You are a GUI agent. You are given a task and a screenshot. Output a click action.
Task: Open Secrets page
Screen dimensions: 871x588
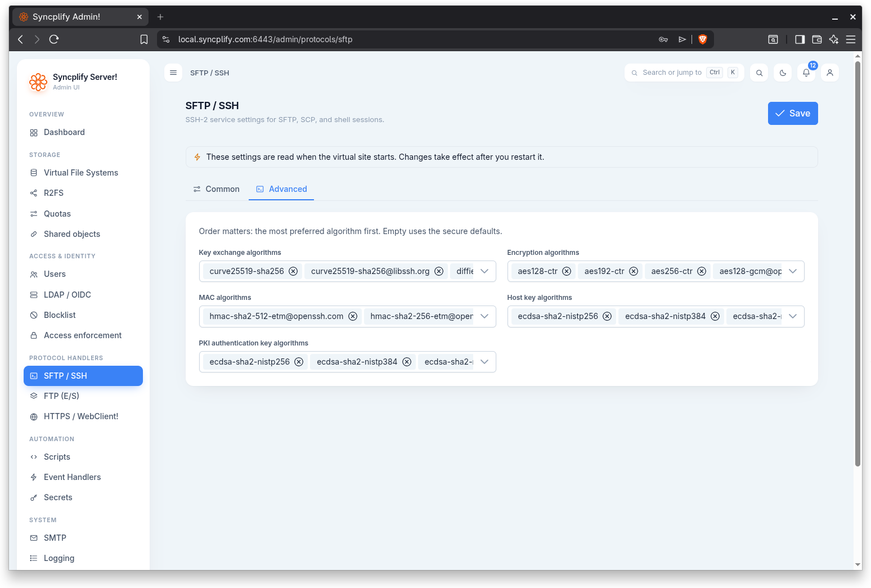83,497
